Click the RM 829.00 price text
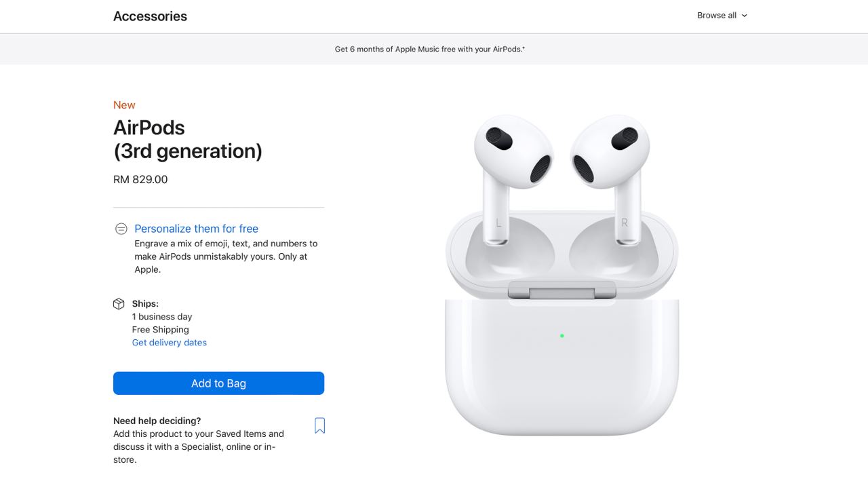 tap(140, 180)
